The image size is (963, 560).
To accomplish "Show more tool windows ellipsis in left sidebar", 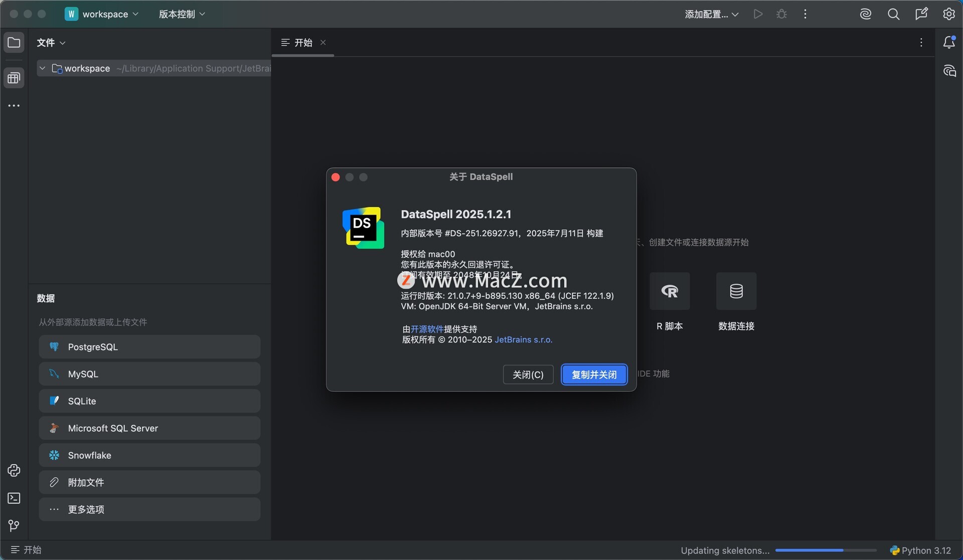I will (x=14, y=106).
